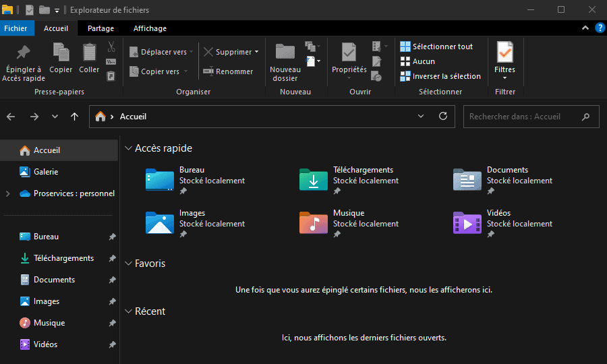This screenshot has height=364, width=607.
Task: Open the address bar history dropdown
Action: 421,116
